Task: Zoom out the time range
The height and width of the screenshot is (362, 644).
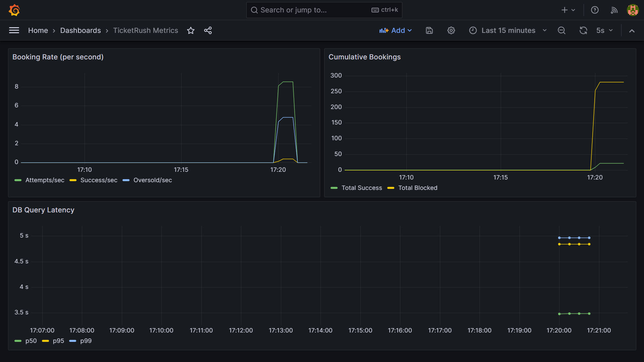Action: coord(561,31)
